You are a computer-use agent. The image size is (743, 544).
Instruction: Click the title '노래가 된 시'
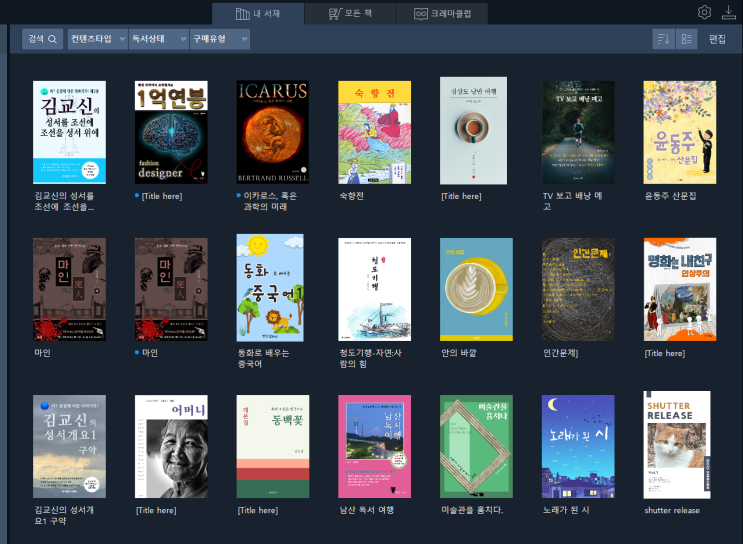(566, 510)
